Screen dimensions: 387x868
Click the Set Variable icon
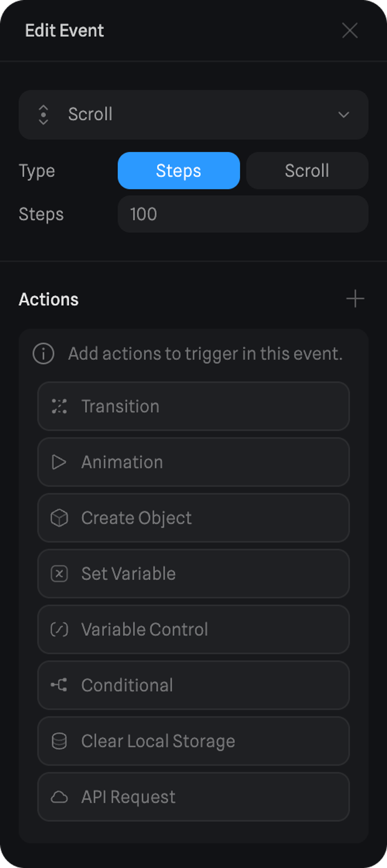click(59, 573)
